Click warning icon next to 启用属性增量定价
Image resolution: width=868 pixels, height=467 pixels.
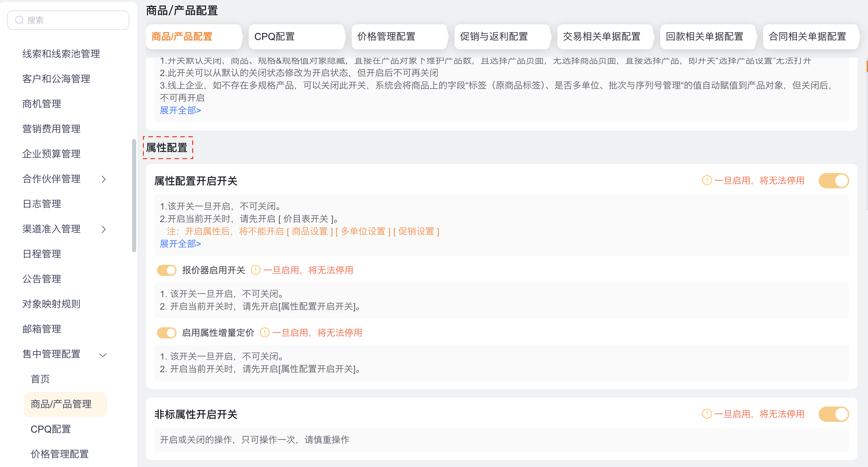point(265,333)
